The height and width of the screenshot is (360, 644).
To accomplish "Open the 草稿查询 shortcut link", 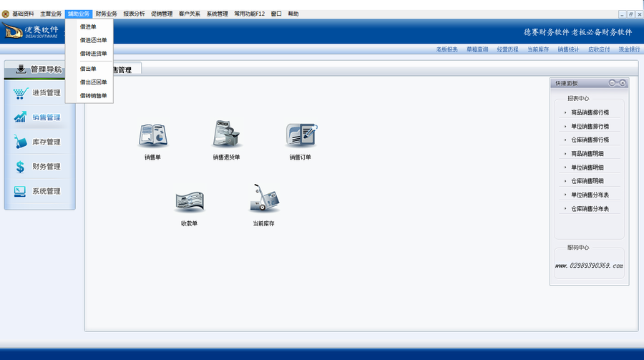I will [x=477, y=49].
